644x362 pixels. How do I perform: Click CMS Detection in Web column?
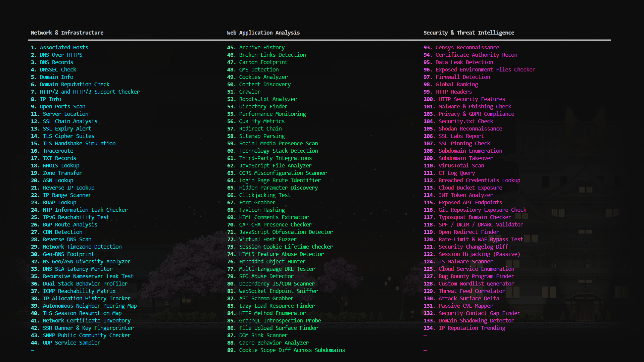coord(259,70)
